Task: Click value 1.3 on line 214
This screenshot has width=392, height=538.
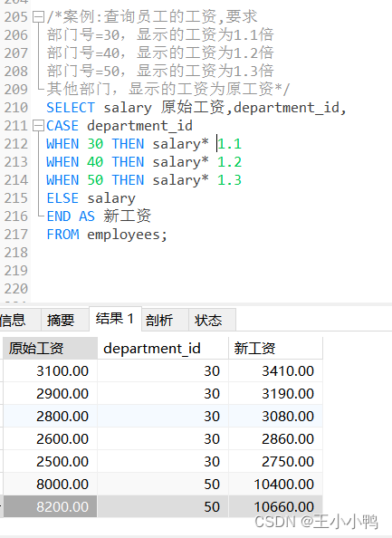Action: pos(229,180)
